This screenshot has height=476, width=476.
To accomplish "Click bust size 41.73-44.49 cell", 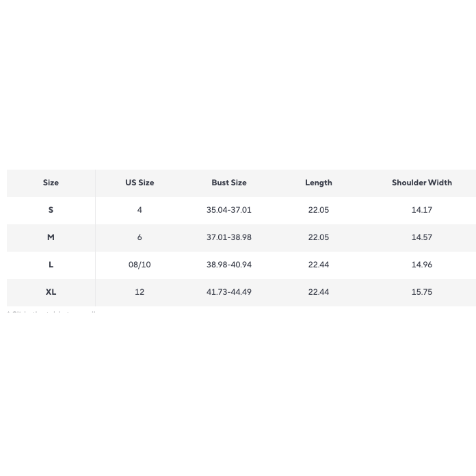I will 229,292.
